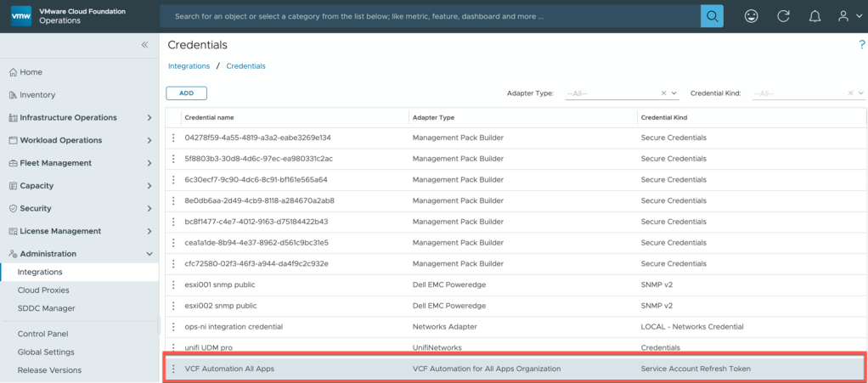This screenshot has height=383, width=868.
Task: Sort by Credential name column header
Action: (209, 117)
